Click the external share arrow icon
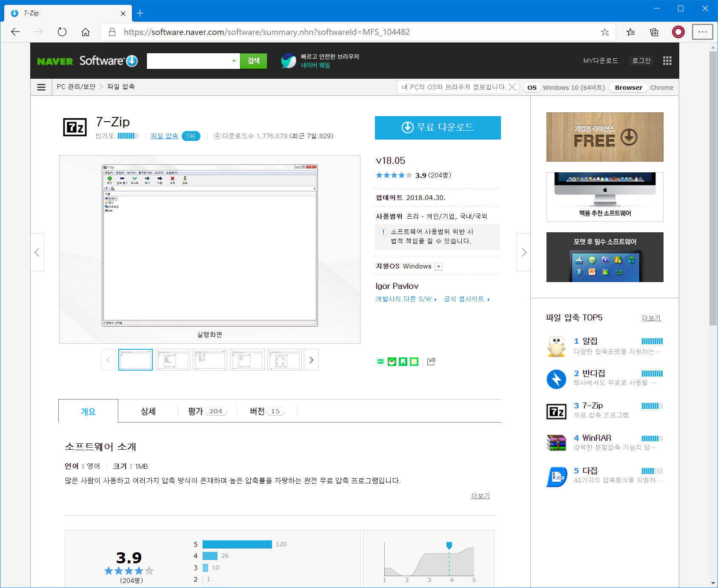 coord(432,362)
